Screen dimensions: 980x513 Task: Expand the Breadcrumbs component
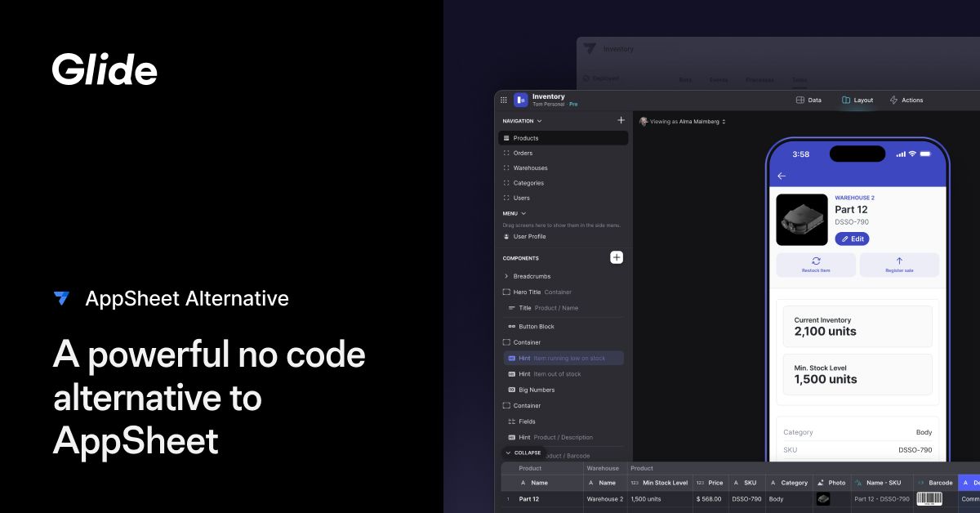(x=506, y=276)
